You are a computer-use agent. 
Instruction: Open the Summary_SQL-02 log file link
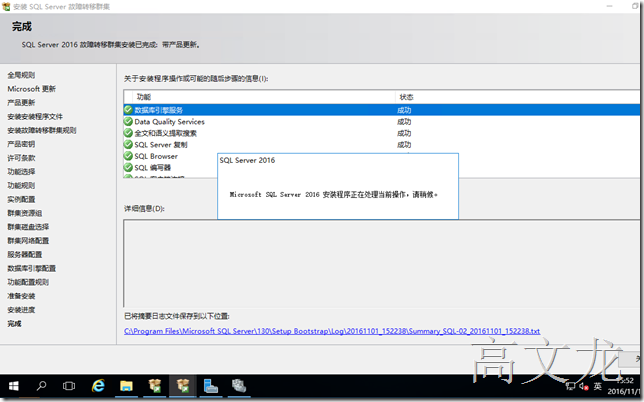point(332,331)
